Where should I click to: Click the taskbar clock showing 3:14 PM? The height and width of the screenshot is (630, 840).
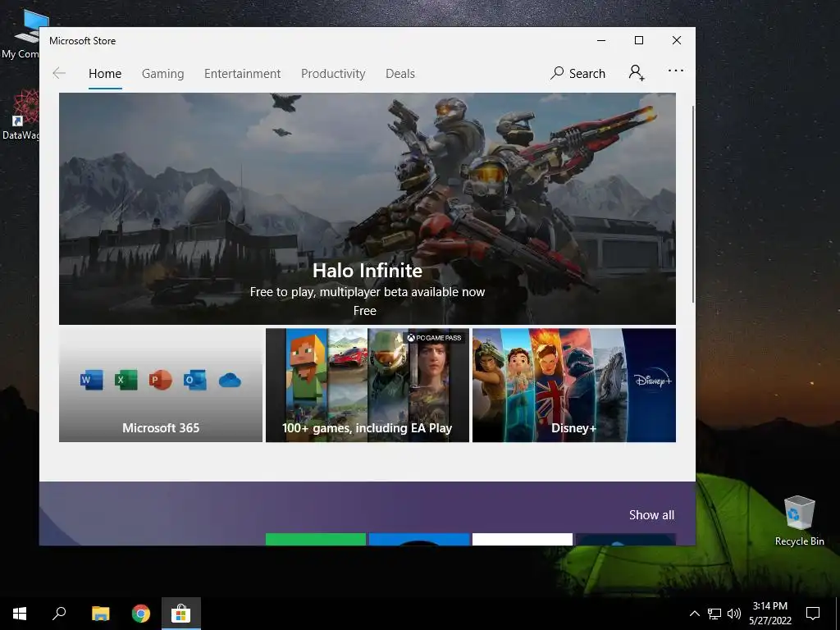769,614
